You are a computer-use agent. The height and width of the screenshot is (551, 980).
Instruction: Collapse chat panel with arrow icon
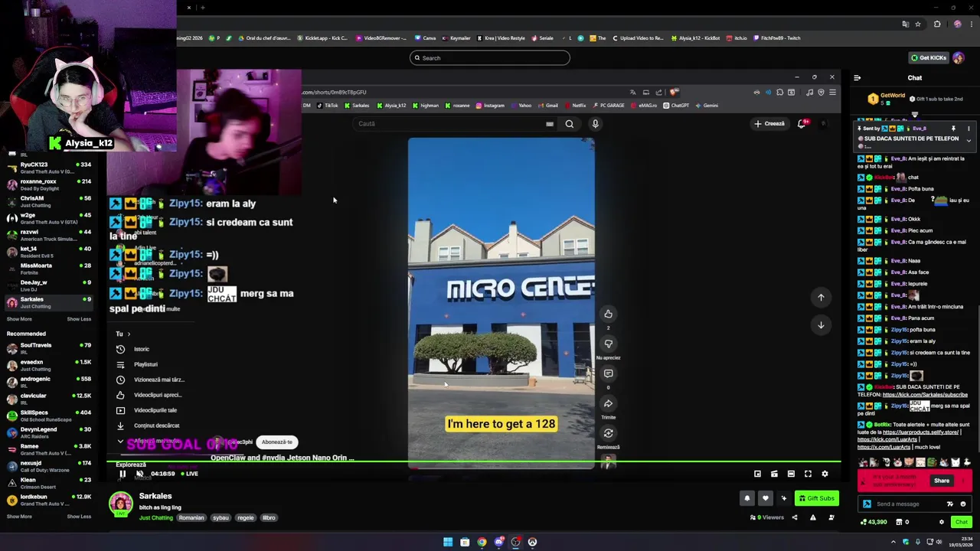[857, 77]
